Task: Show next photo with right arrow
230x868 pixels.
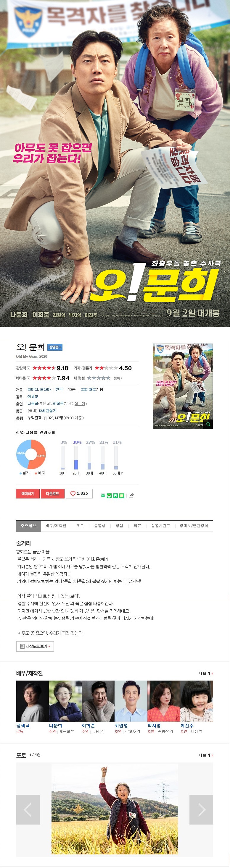Action: tap(201, 809)
